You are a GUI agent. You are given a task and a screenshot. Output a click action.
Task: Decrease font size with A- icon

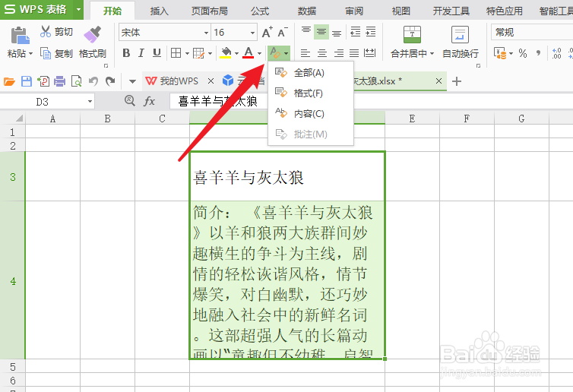tap(283, 33)
